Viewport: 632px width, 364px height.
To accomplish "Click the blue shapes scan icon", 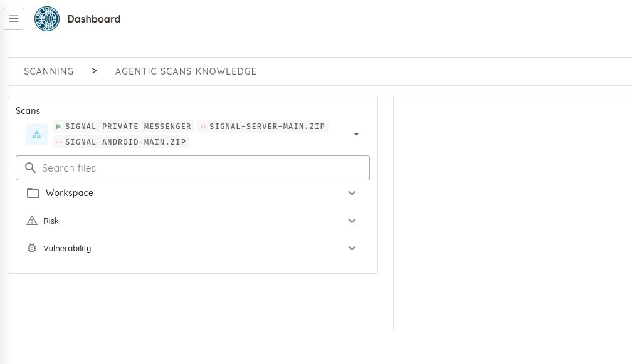I will tap(36, 135).
